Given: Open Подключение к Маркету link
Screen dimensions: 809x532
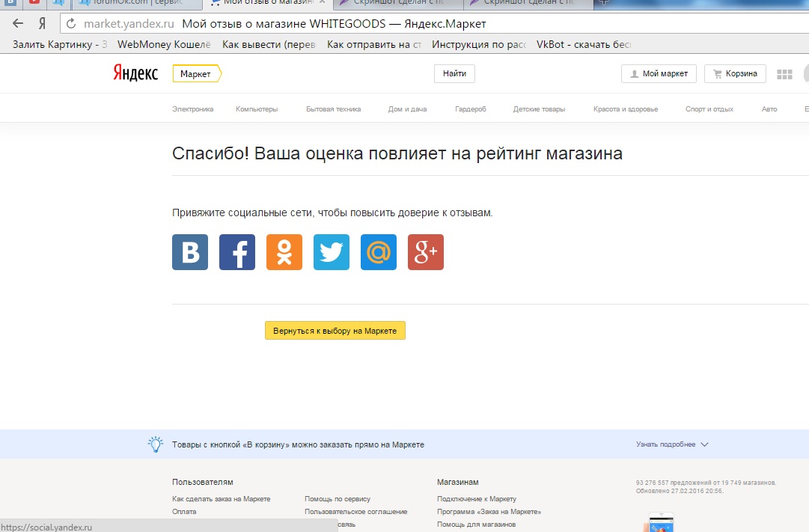Looking at the screenshot, I should (477, 499).
